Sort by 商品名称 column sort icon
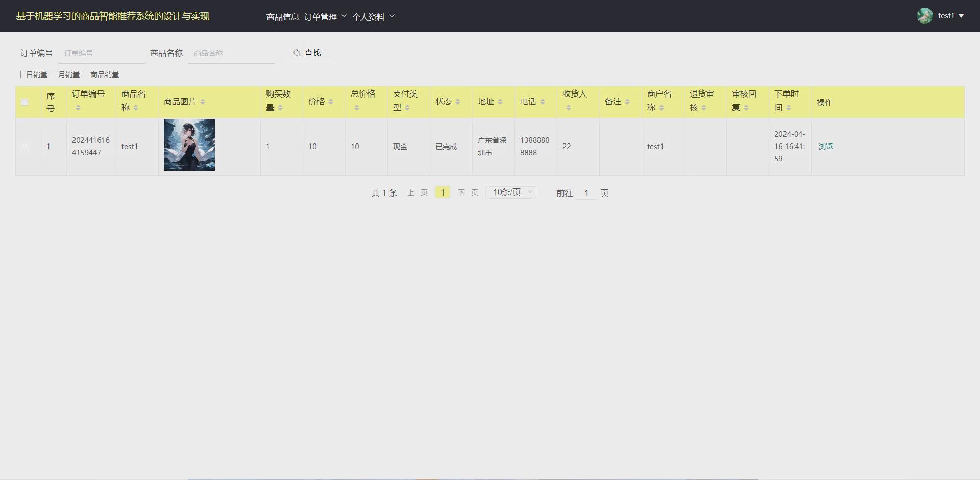 coord(136,108)
